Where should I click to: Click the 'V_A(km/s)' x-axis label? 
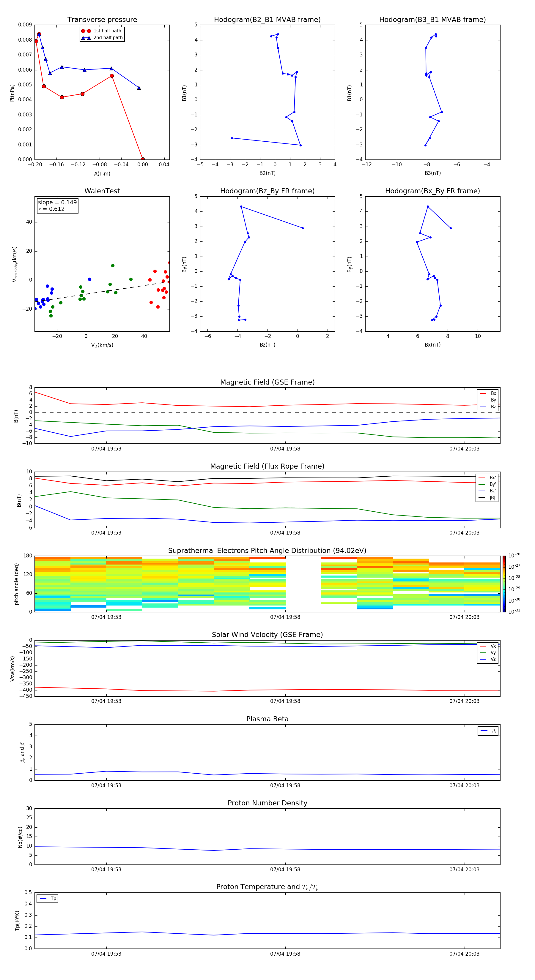pyautogui.click(x=102, y=345)
